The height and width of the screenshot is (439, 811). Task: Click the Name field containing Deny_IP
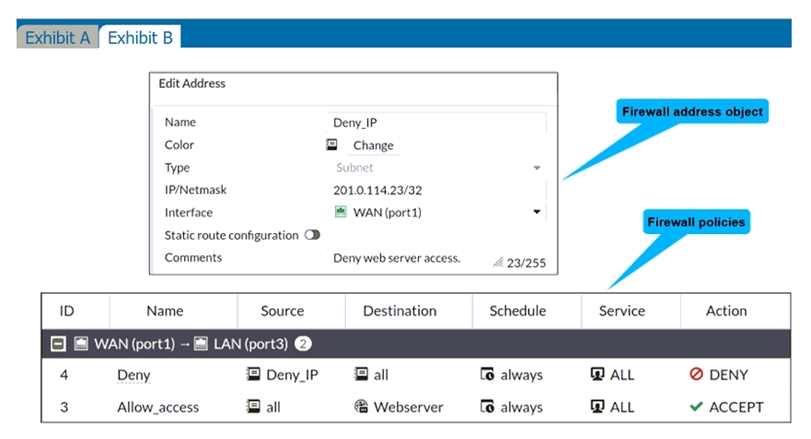(438, 123)
